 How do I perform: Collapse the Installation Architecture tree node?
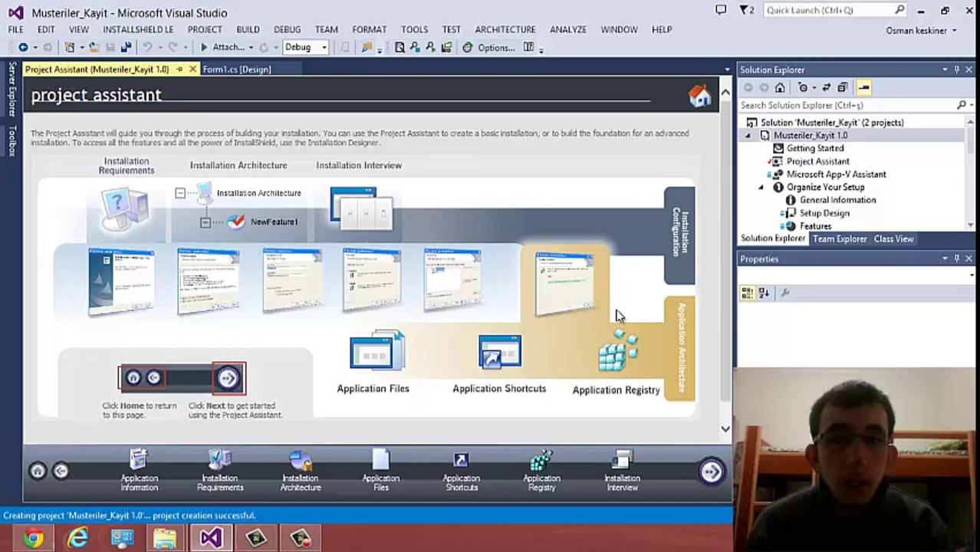[x=179, y=193]
